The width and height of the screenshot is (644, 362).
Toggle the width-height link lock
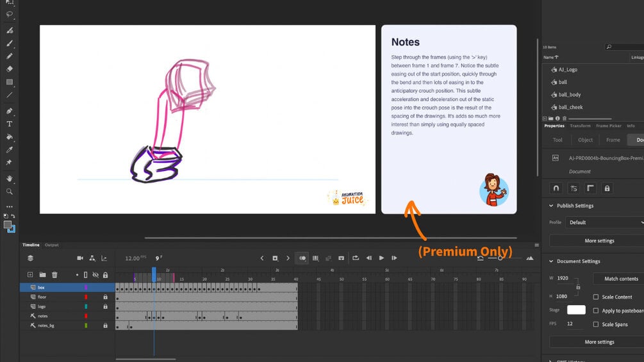point(578,287)
